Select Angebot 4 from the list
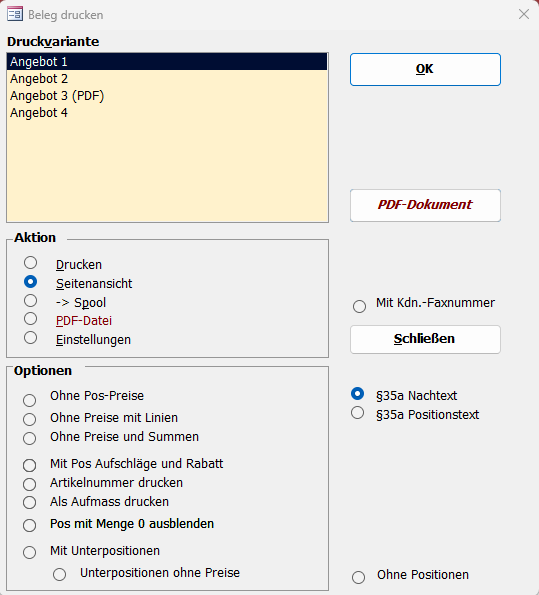Screen dimensions: 539x595 point(167,113)
